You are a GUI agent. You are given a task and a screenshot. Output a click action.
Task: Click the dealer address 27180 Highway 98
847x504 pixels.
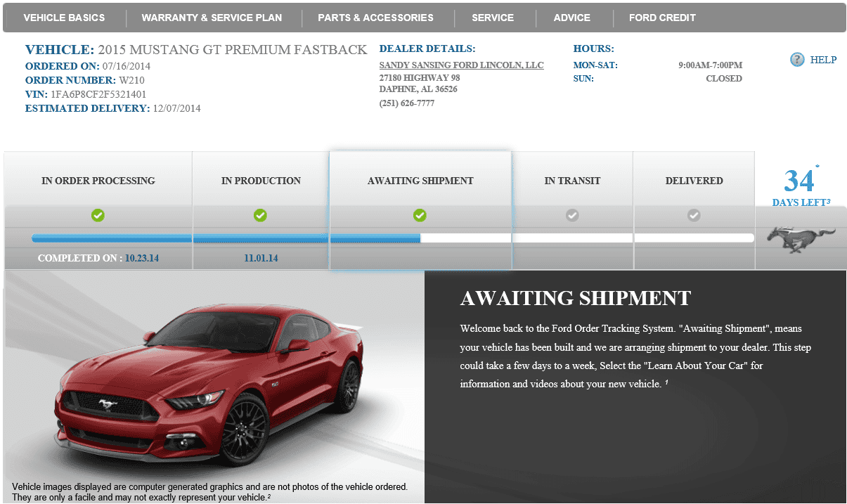[420, 77]
